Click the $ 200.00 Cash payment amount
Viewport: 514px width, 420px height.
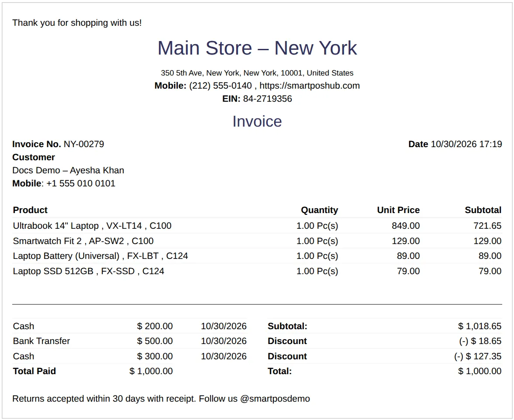[155, 326]
